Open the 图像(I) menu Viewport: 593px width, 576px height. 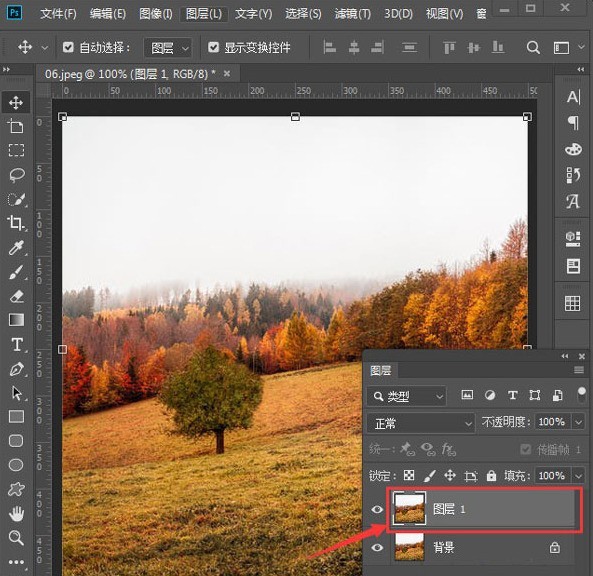[x=155, y=14]
